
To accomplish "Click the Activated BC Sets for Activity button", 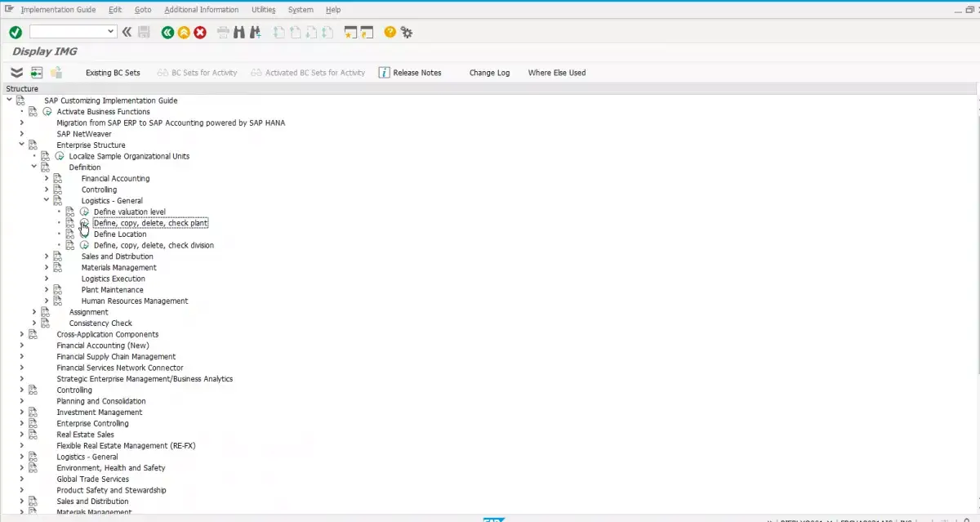I will (x=308, y=73).
